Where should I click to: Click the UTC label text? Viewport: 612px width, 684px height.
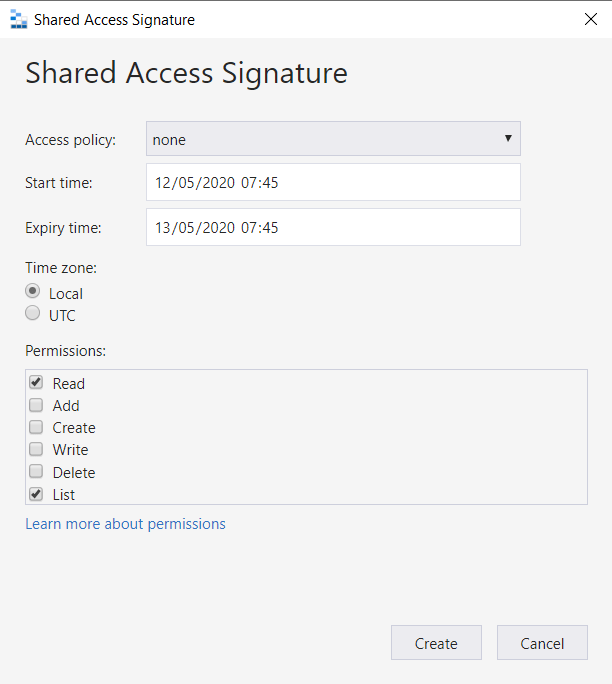(62, 316)
